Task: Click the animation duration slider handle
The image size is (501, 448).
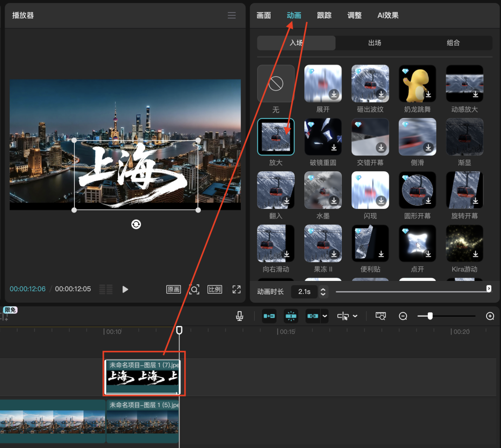Action: (488, 289)
